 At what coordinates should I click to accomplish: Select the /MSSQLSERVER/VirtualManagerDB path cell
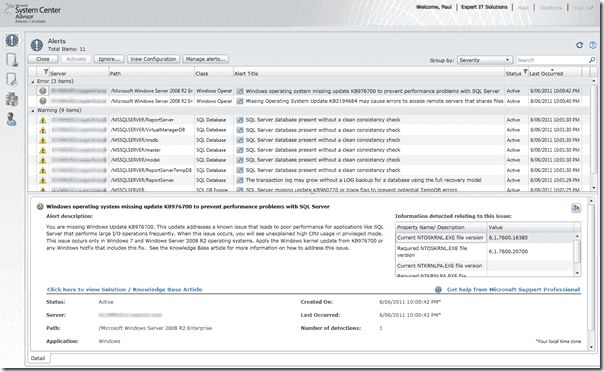(152, 130)
